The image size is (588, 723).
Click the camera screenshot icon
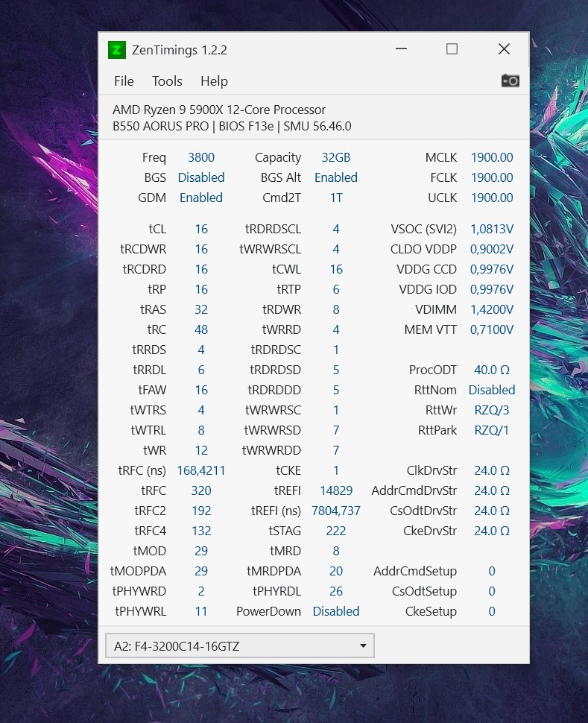(510, 80)
